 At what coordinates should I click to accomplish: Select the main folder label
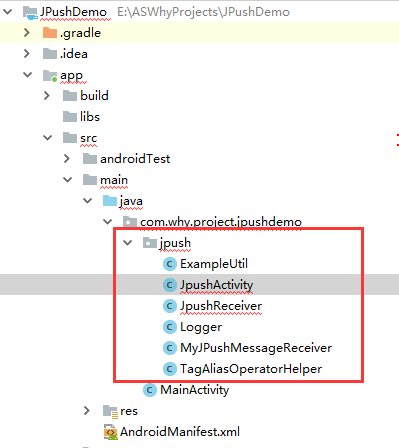coord(114,180)
